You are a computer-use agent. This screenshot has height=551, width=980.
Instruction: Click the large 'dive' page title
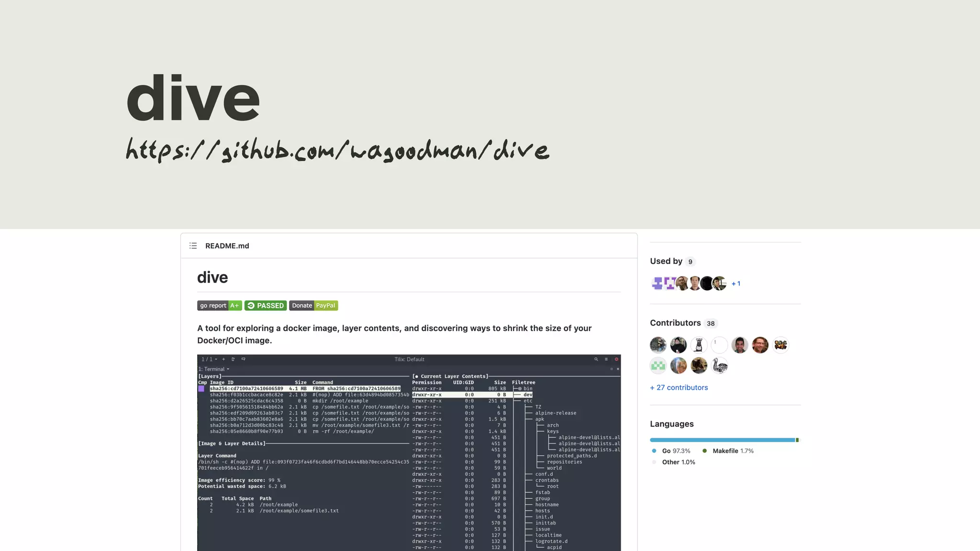193,98
